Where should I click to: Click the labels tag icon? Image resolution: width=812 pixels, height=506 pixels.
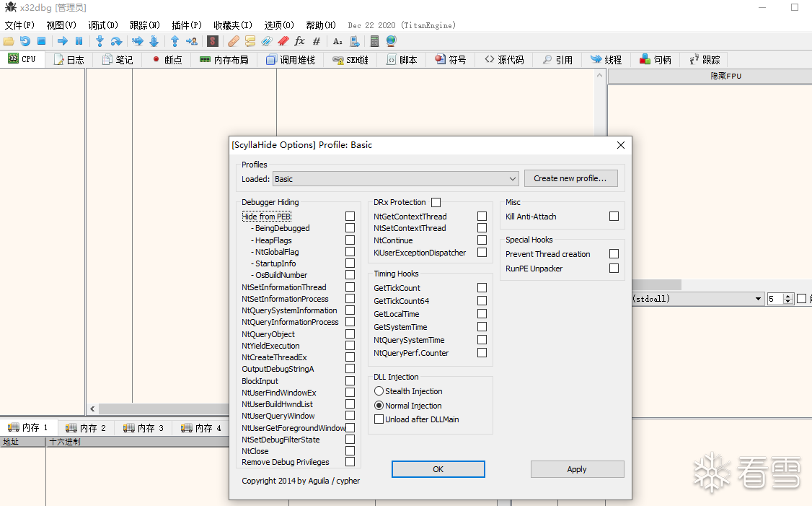coord(267,41)
